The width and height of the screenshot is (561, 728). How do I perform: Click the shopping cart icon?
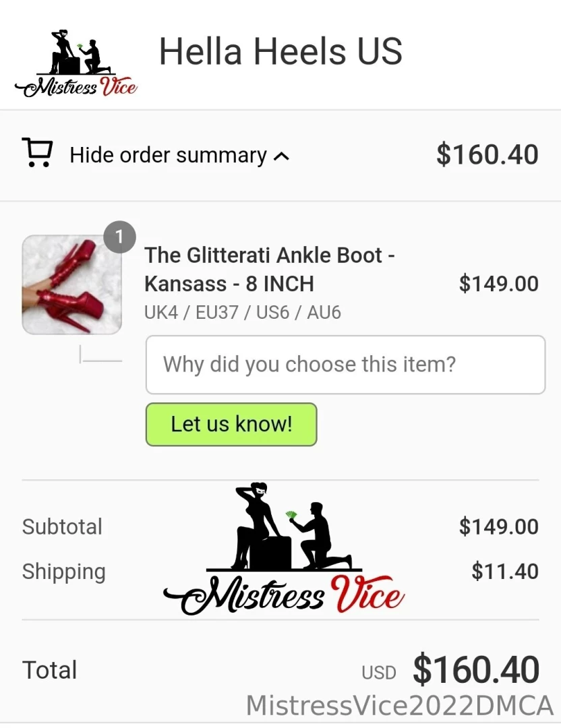point(37,153)
